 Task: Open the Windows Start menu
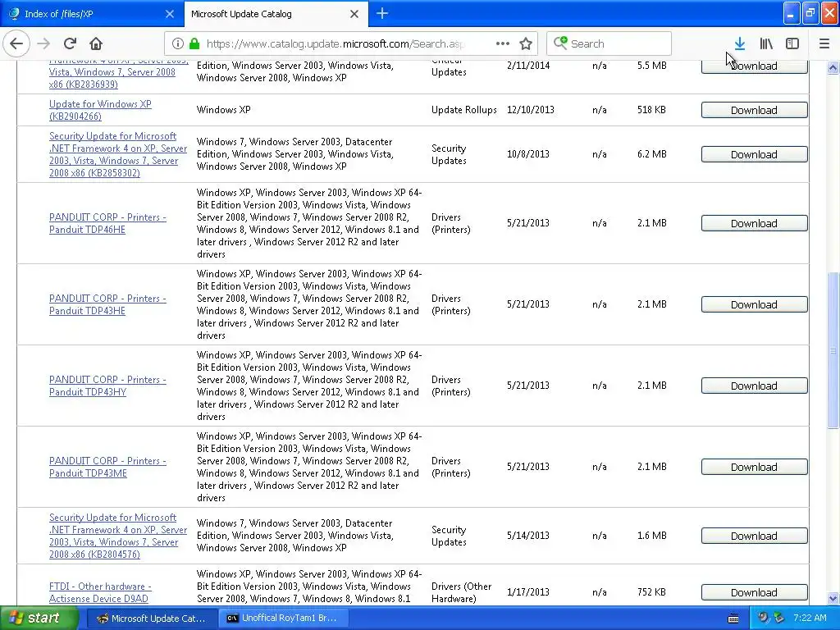click(x=39, y=619)
